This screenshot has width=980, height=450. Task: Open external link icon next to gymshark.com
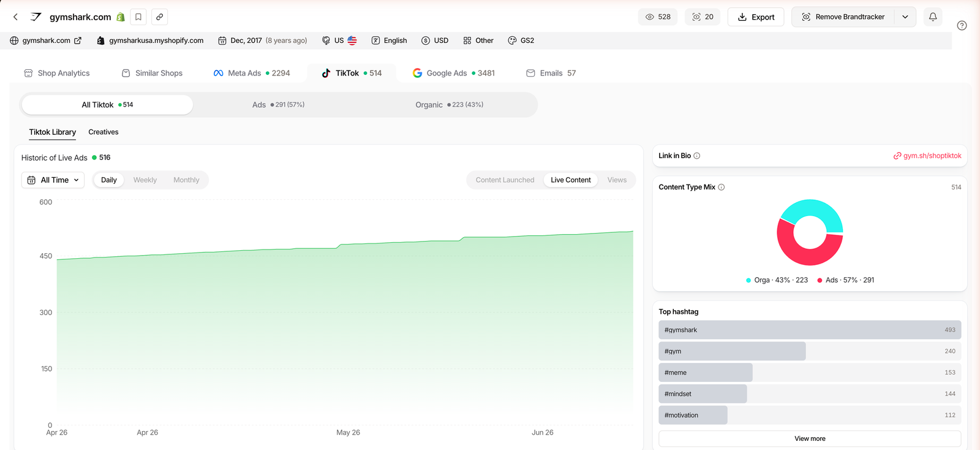[78, 40]
